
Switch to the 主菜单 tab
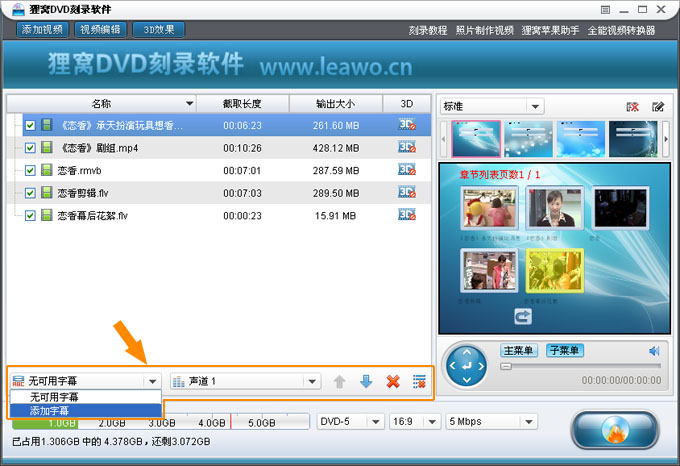(519, 350)
